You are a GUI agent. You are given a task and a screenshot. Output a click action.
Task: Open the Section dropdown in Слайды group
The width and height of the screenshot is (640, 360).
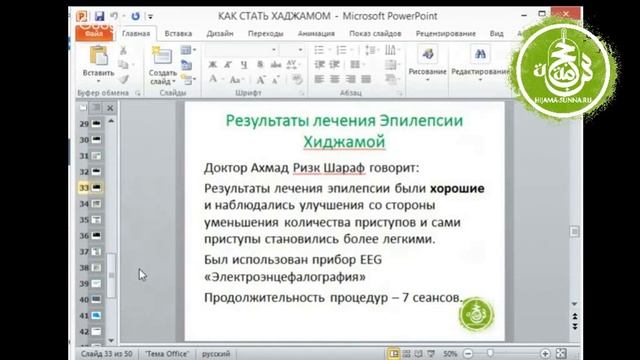point(188,79)
